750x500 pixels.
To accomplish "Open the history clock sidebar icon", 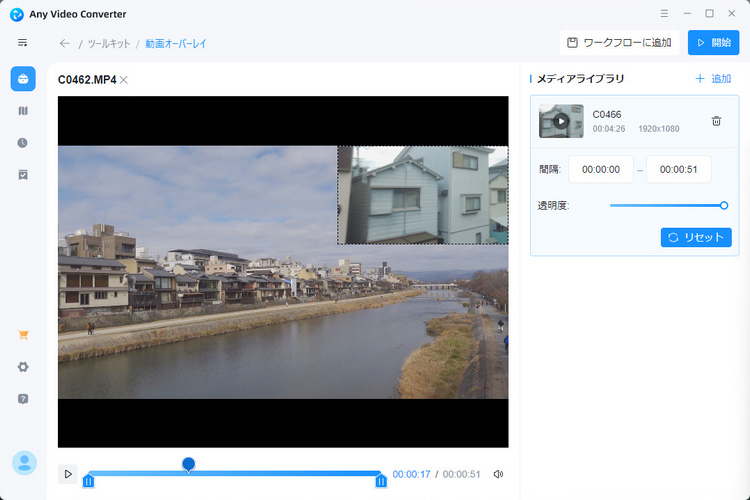I will click(22, 143).
